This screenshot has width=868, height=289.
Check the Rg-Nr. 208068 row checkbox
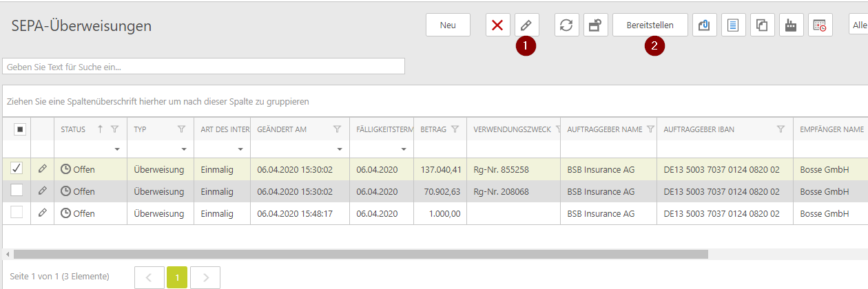click(x=17, y=191)
